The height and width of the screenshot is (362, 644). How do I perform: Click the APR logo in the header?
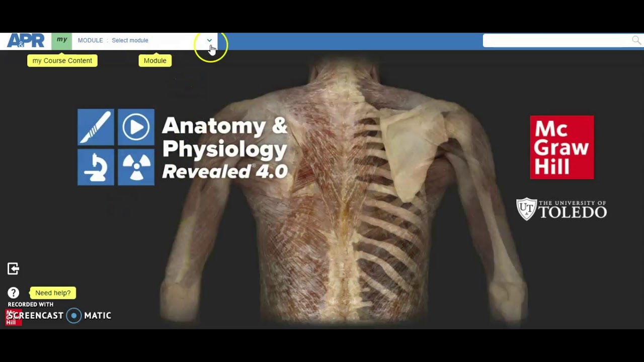tap(26, 41)
